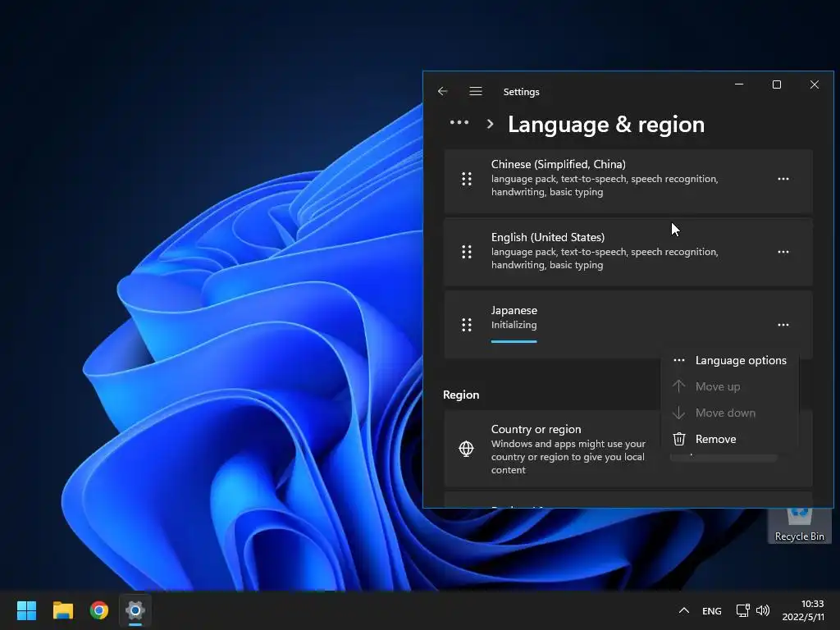The height and width of the screenshot is (630, 840).
Task: Minimize the Settings window
Action: [739, 84]
